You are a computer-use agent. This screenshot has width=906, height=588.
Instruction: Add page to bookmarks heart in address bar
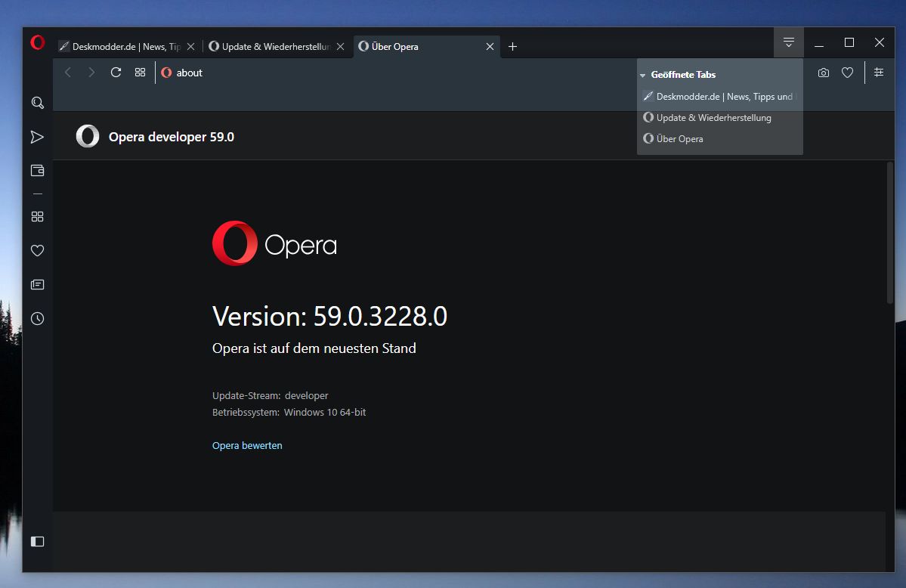847,73
